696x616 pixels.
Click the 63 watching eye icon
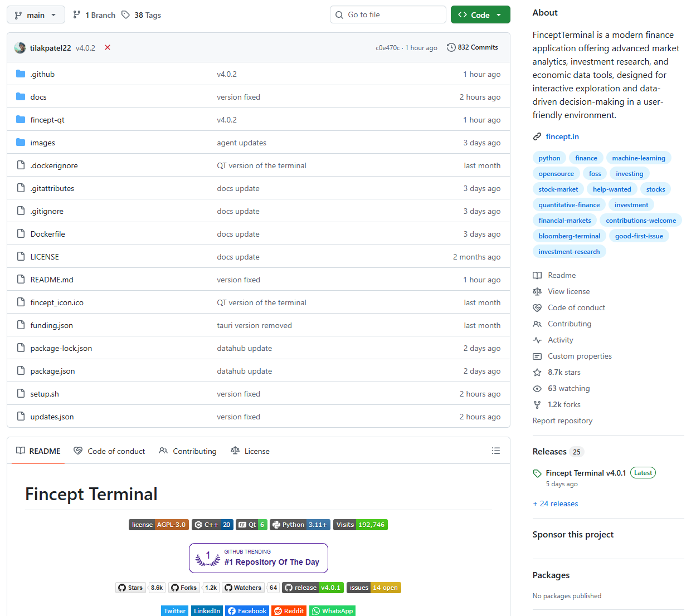point(537,388)
